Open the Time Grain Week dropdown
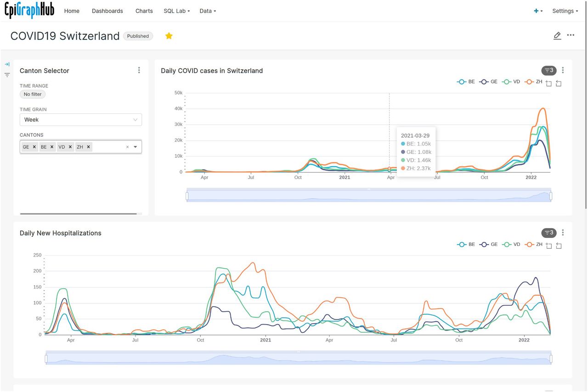 pos(81,120)
